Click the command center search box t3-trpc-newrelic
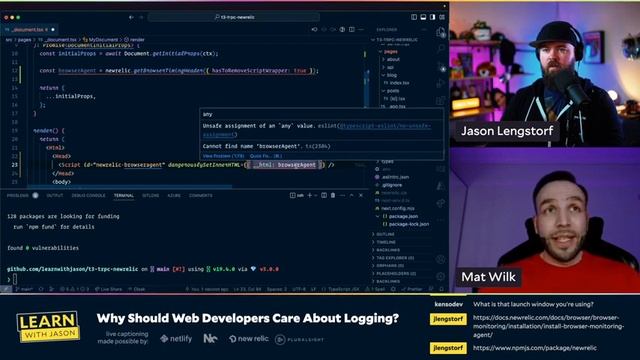The height and width of the screenshot is (360, 640). [234, 17]
